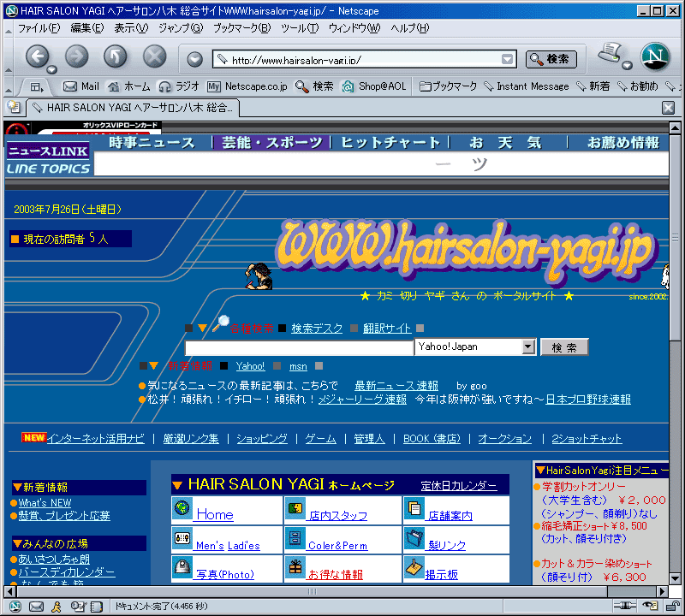The image size is (685, 616).
Task: Follow the 最新ニュース速報 link
Action: point(396,386)
